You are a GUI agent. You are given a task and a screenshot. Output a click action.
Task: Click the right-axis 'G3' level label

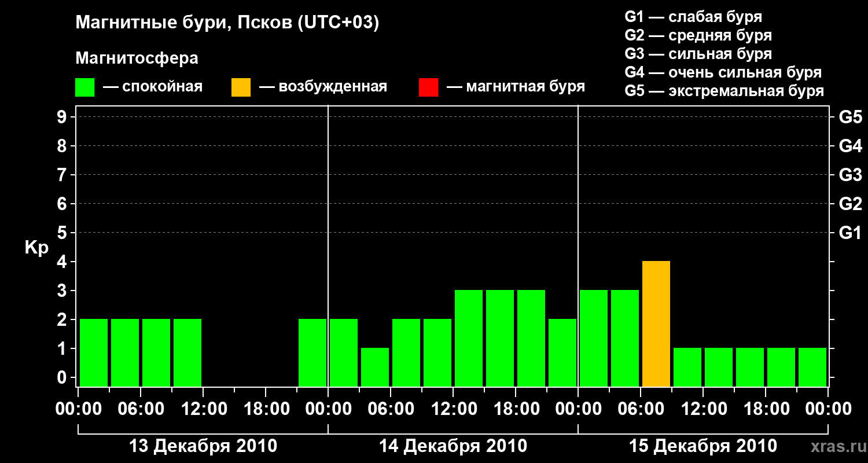[x=851, y=175]
